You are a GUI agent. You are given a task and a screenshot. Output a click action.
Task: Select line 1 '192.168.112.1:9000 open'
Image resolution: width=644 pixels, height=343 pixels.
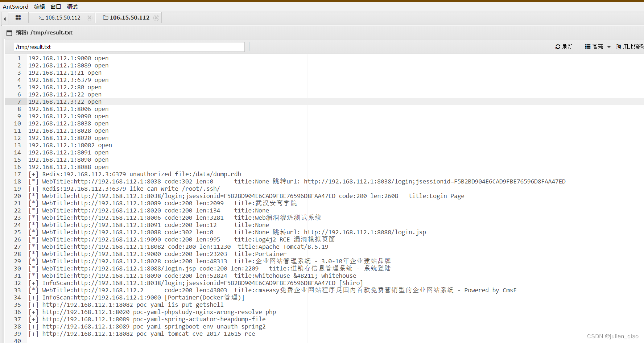pyautogui.click(x=69, y=58)
